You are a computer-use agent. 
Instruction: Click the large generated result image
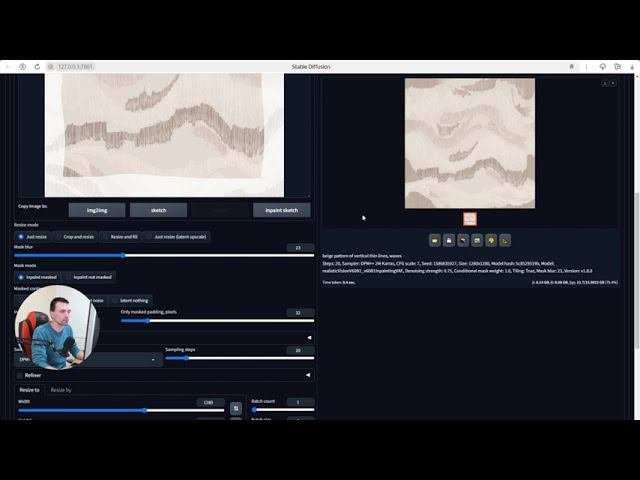tap(470, 143)
